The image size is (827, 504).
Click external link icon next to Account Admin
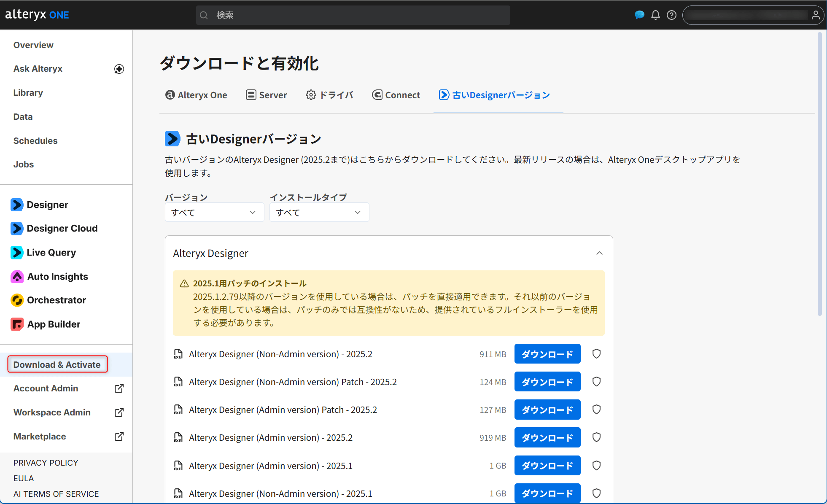point(119,388)
